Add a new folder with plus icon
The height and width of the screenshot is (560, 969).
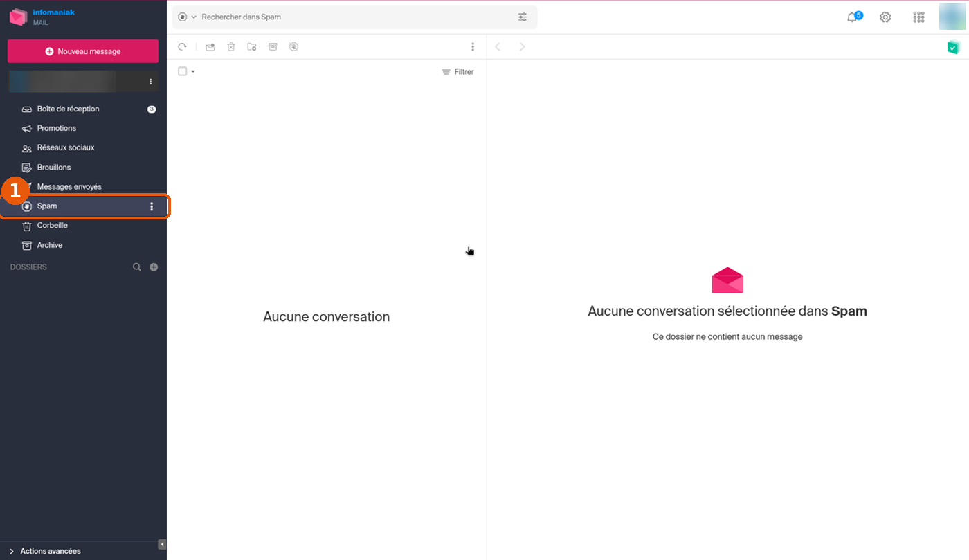[x=154, y=267]
